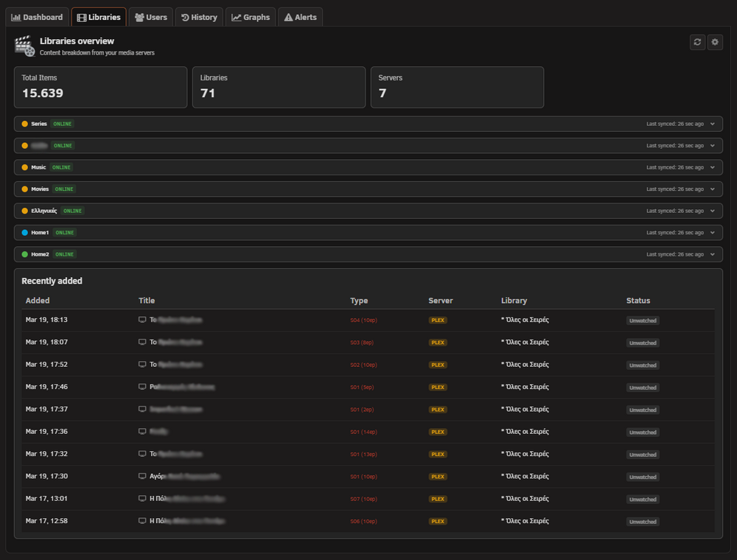Click the ONLINE badge on Ελληνικές server
Screen dimensions: 737x560
72,211
